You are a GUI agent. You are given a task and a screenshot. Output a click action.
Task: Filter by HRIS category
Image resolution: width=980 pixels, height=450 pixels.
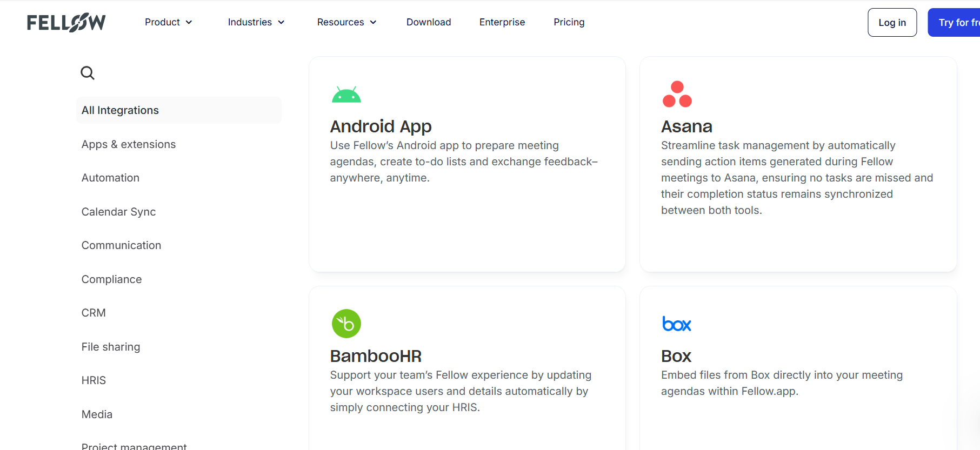click(x=94, y=380)
